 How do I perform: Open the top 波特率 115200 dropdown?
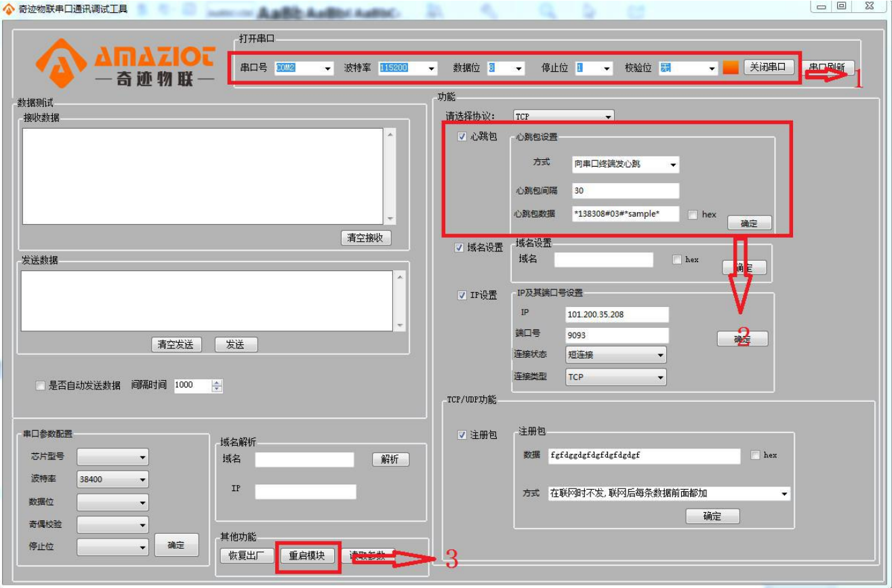tap(408, 68)
